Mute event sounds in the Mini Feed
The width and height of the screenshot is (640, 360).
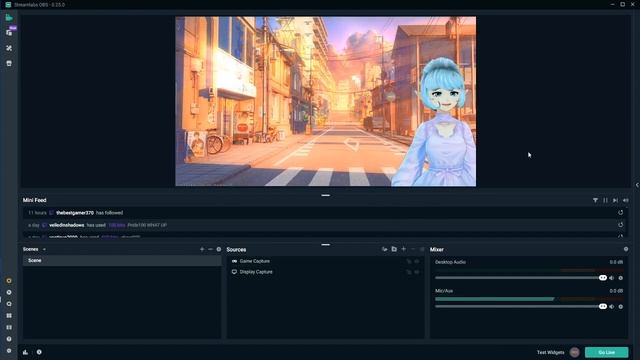click(625, 200)
